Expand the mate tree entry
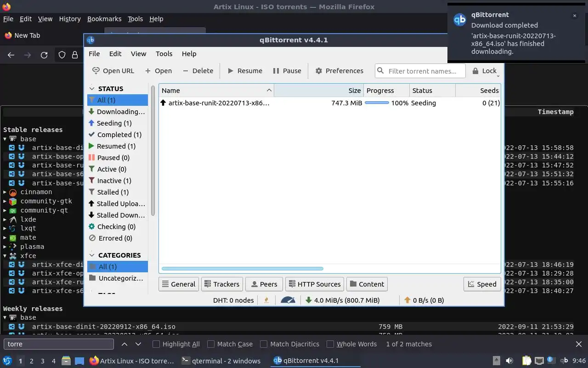Viewport: 588px width, 368px height. coord(5,237)
